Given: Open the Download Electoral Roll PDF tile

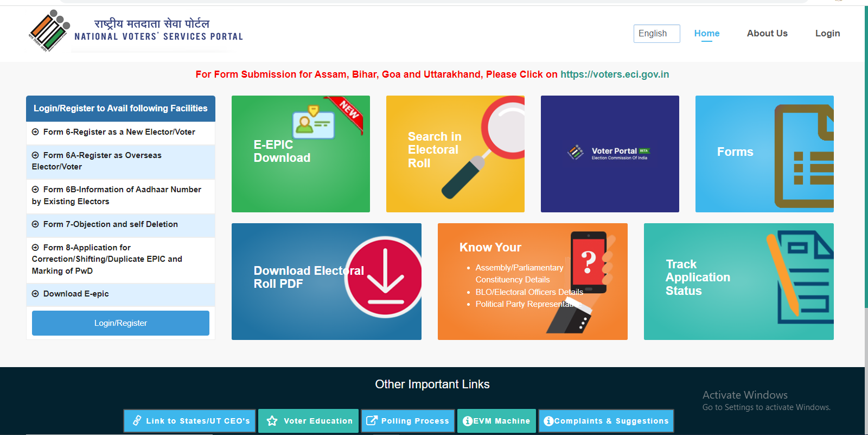Looking at the screenshot, I should 327,282.
